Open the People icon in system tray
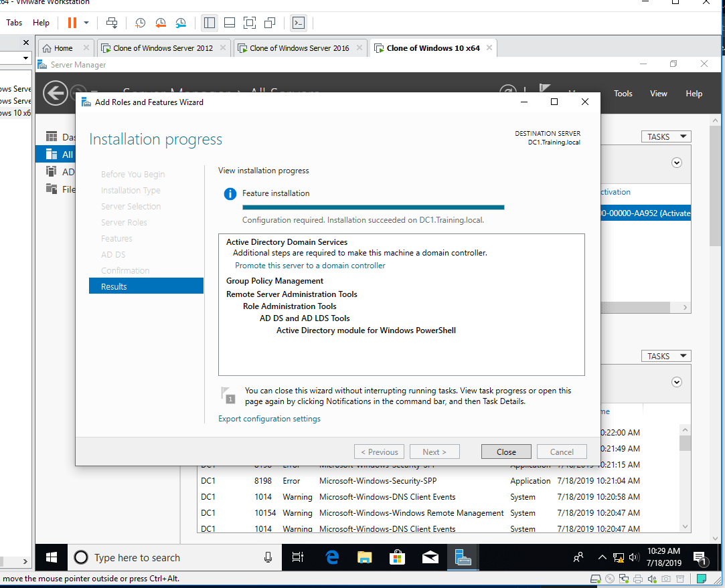 [578, 557]
